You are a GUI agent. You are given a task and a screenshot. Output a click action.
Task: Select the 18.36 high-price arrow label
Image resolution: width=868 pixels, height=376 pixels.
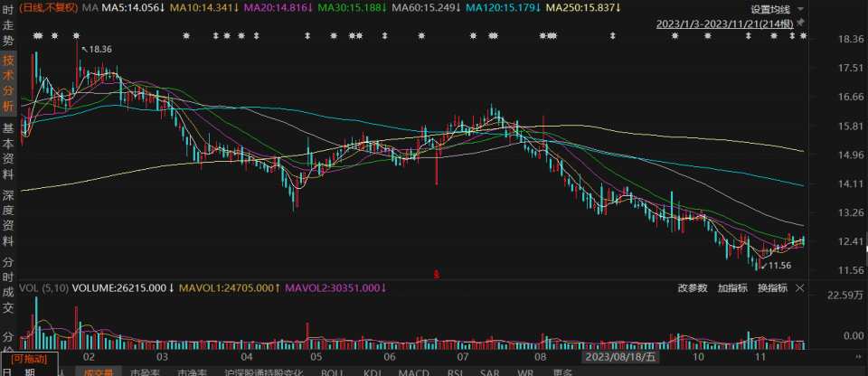(x=97, y=50)
